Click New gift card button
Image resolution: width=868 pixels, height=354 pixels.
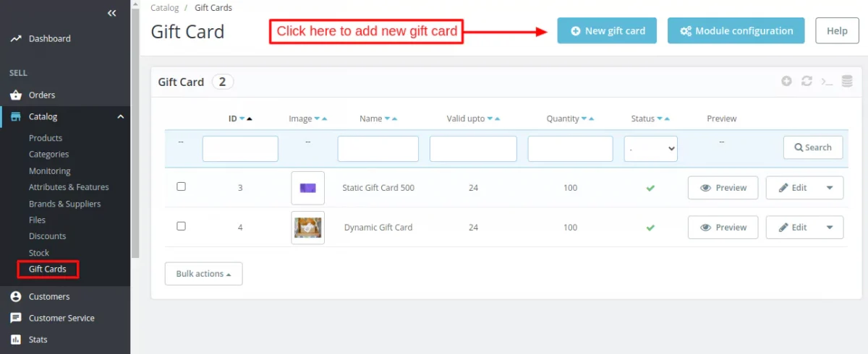point(607,31)
